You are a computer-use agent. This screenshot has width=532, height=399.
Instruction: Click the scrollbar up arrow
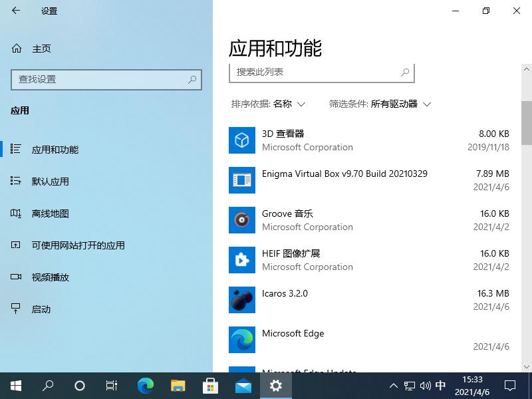click(x=526, y=69)
